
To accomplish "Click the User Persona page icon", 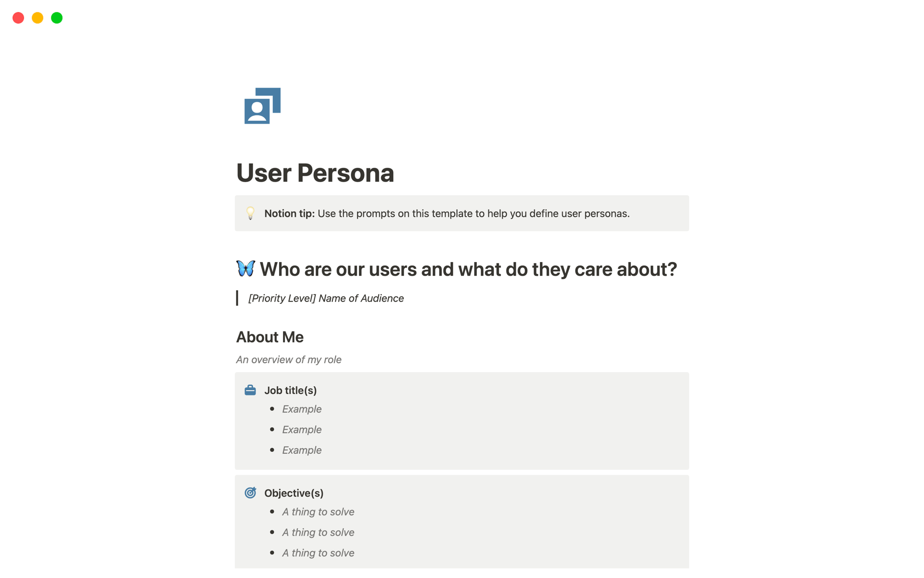I will click(x=262, y=105).
